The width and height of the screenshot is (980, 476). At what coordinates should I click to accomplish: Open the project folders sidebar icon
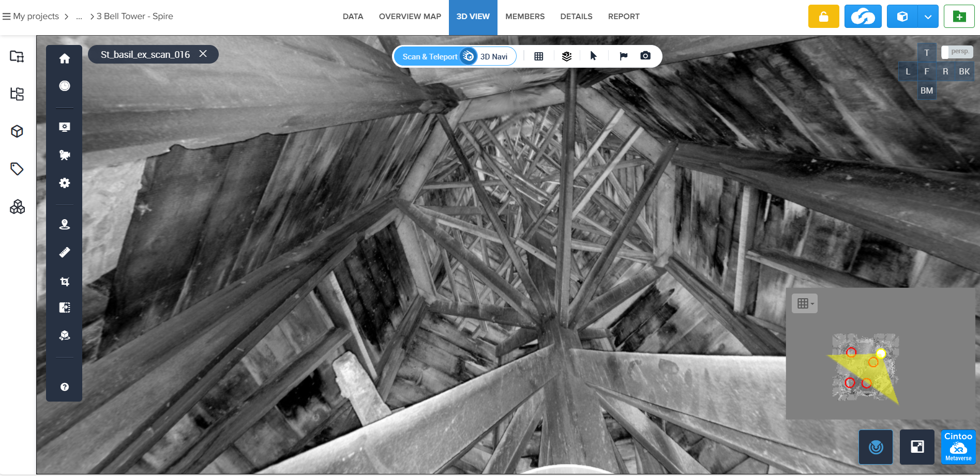[17, 56]
